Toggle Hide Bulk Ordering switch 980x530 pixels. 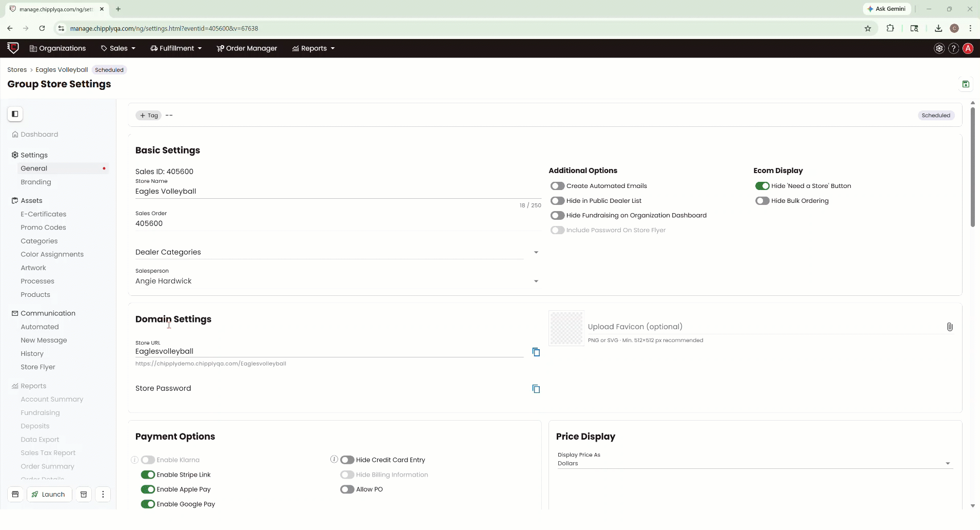(762, 201)
